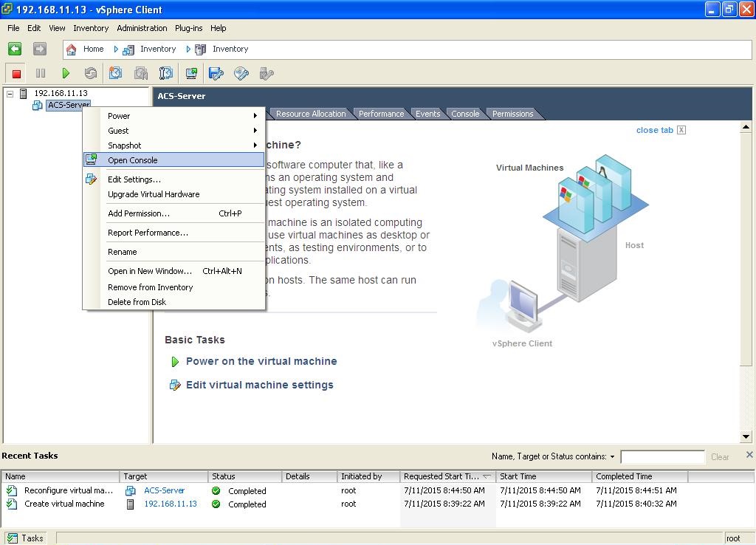Click the content pane scroll down arrow
The image size is (756, 545).
click(746, 436)
